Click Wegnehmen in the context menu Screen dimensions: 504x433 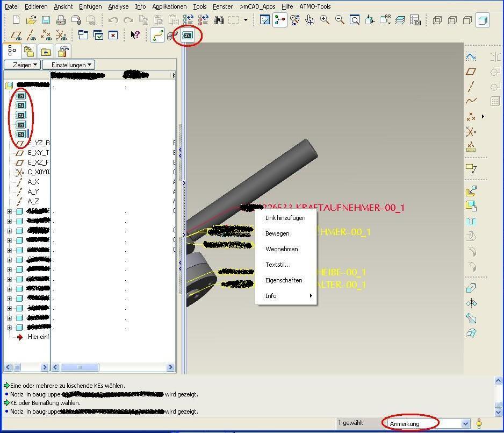(282, 249)
